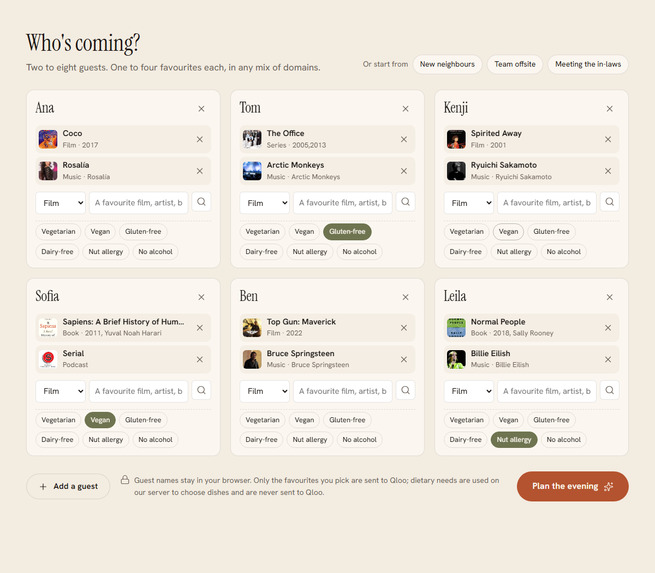Open Film domain dropdown in Tom's card
655x573 pixels.
264,203
